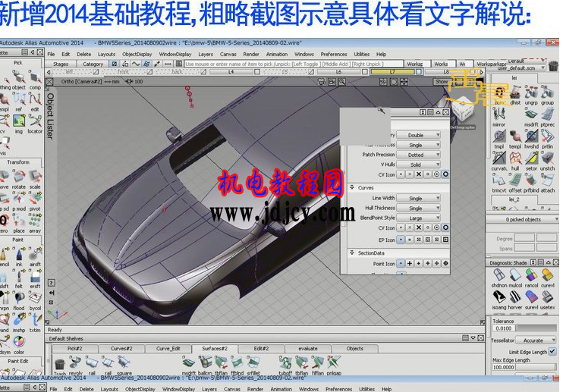Toggle the L4 layer visibility box

point(257,72)
